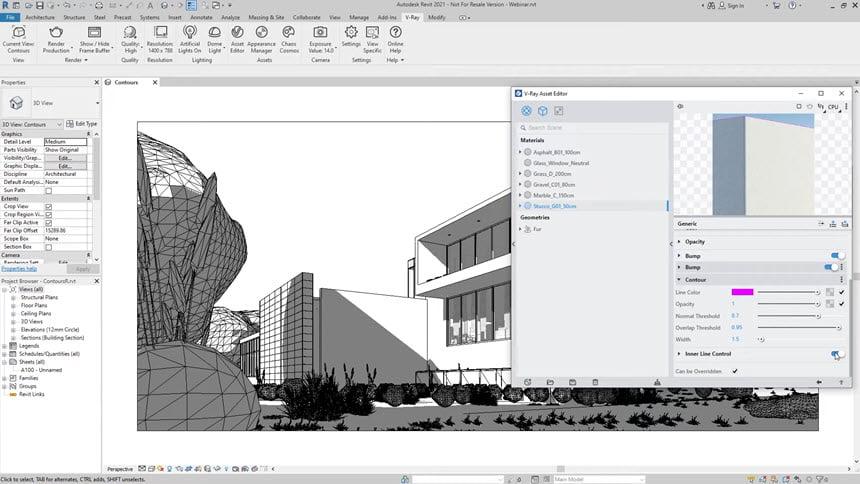Switch to the Collaborate ribbon tab
Screen dimensions: 860x484
tap(307, 18)
